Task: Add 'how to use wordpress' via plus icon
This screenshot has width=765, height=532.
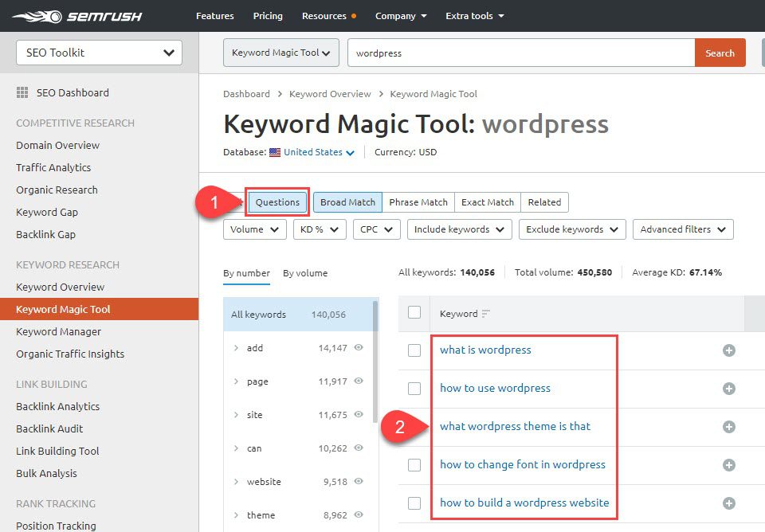Action: coord(728,389)
